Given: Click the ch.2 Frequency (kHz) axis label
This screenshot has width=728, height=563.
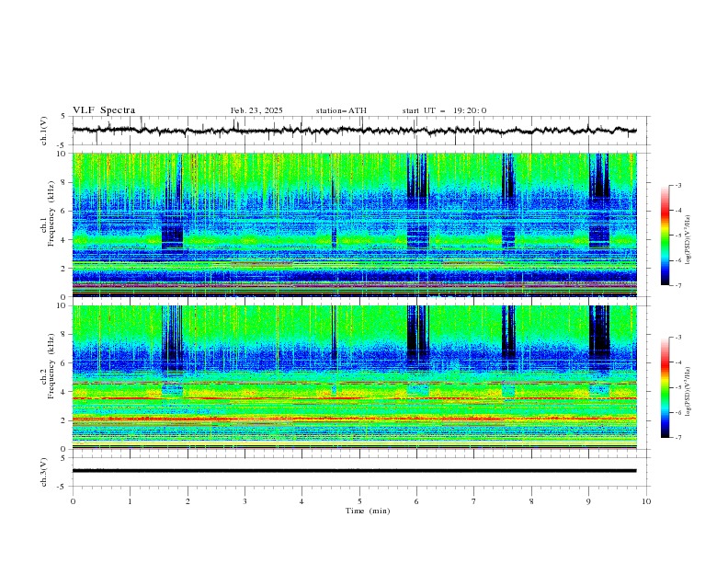Looking at the screenshot, I should coord(47,366).
